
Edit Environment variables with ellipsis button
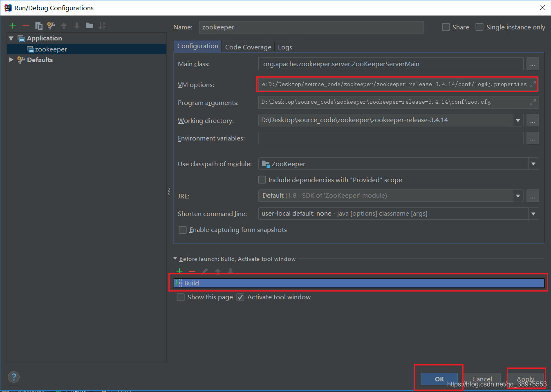tap(533, 138)
